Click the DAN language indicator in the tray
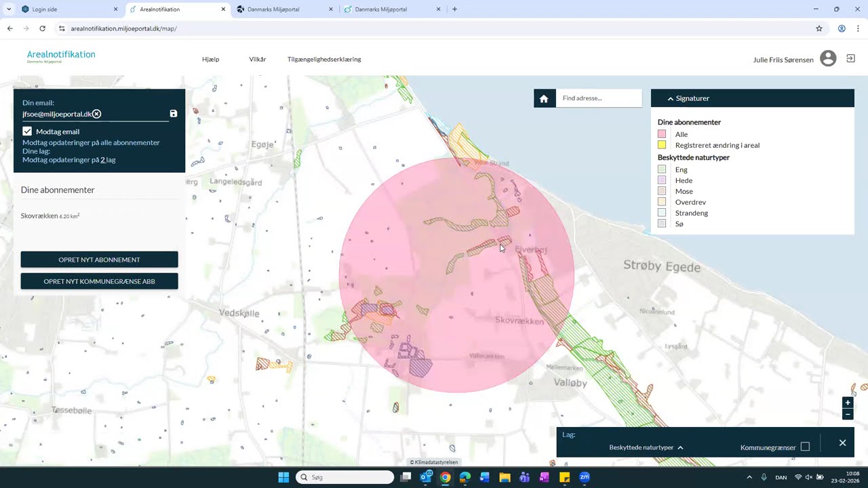868x488 pixels. (x=781, y=477)
